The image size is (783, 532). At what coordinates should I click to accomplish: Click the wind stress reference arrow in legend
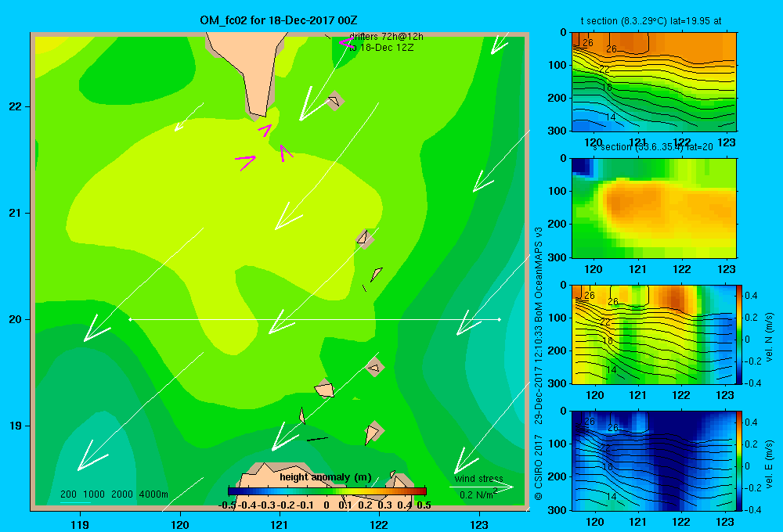point(482,487)
